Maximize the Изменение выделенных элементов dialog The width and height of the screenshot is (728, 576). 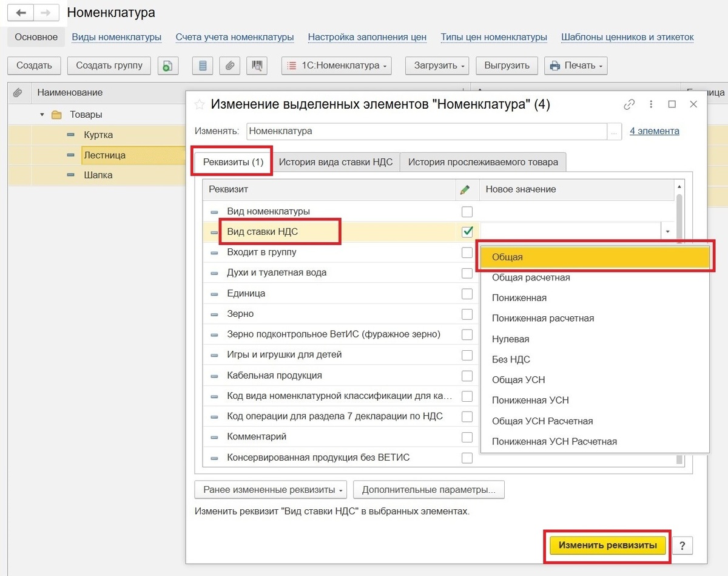[672, 104]
